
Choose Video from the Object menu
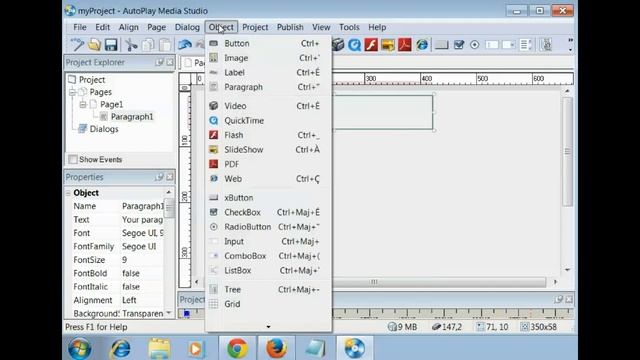(269, 106)
